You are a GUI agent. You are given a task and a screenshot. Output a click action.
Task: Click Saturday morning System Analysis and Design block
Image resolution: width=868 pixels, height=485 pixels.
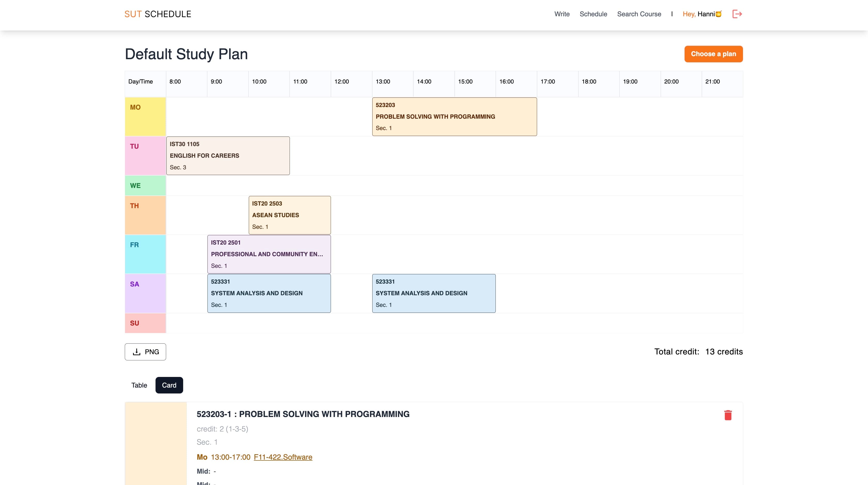pyautogui.click(x=269, y=293)
